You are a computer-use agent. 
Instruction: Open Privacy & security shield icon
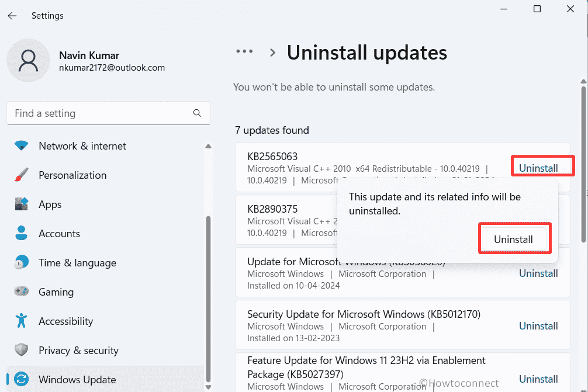[22, 350]
